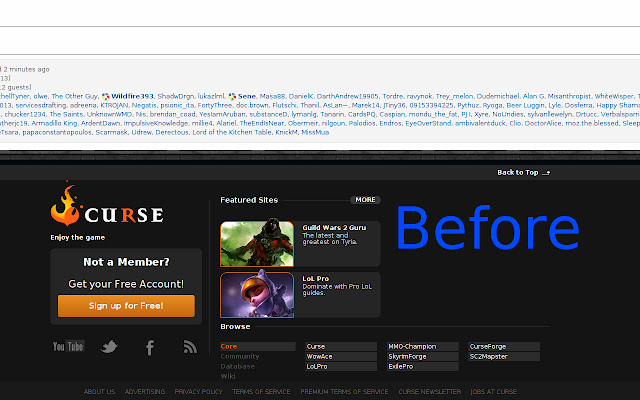View user FortyThree
Viewport: 640px width, 400px height.
215,105
